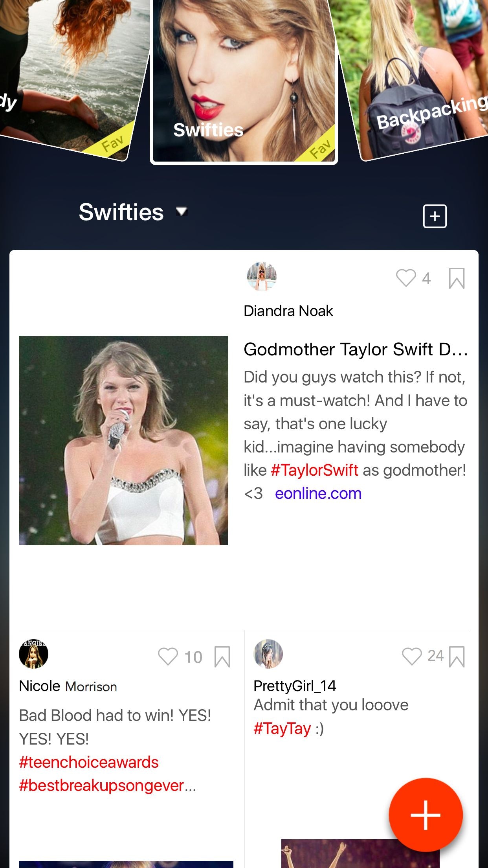This screenshot has width=488, height=868.
Task: Tap the #TayTay hashtag
Action: coord(283,728)
